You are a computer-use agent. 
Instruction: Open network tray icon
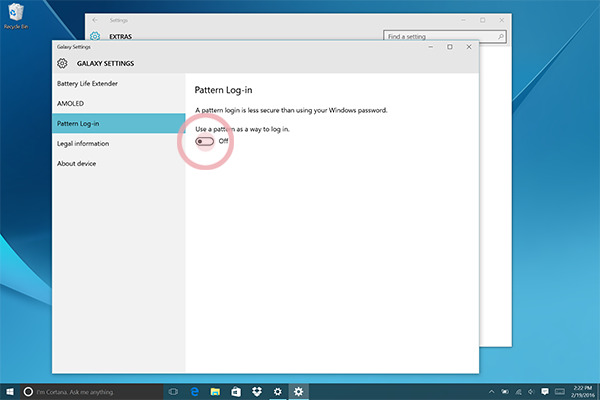tap(518, 392)
